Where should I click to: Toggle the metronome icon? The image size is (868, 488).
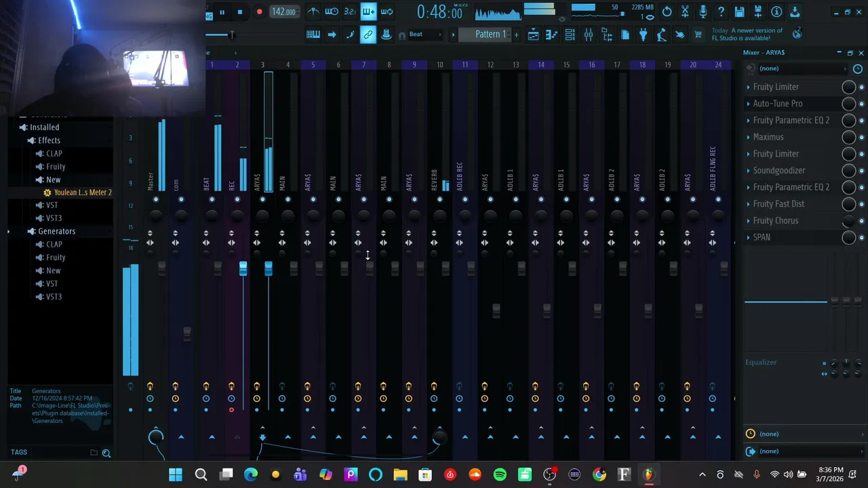pyautogui.click(x=313, y=12)
